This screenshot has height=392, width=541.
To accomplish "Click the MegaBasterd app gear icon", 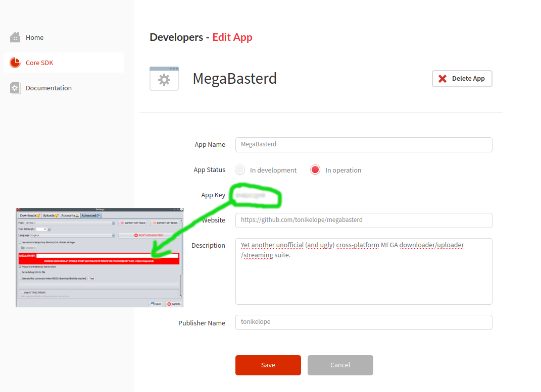I will (164, 79).
